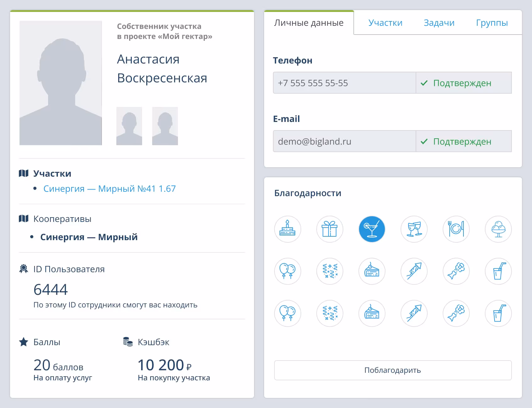532x408 pixels.
Task: Click the balloons icon directly below the birthday cake
Action: tap(287, 271)
